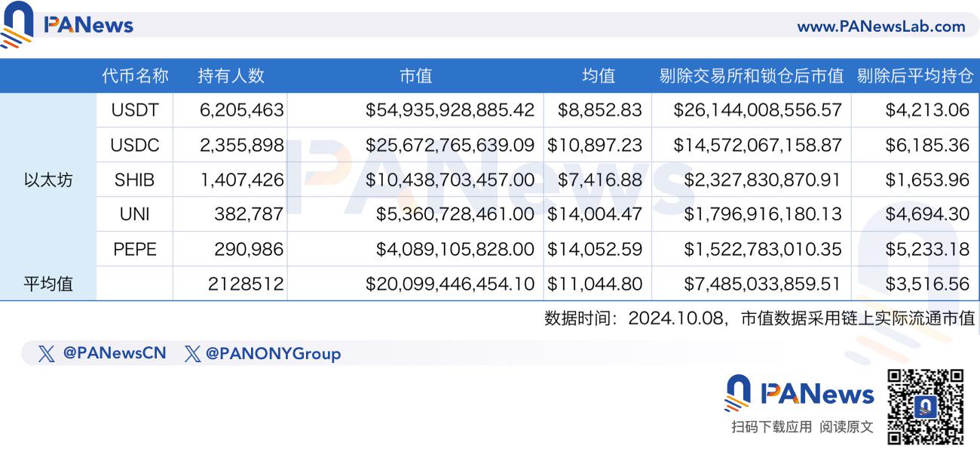
Task: Click the 以太坊 row group label
Action: (48, 180)
